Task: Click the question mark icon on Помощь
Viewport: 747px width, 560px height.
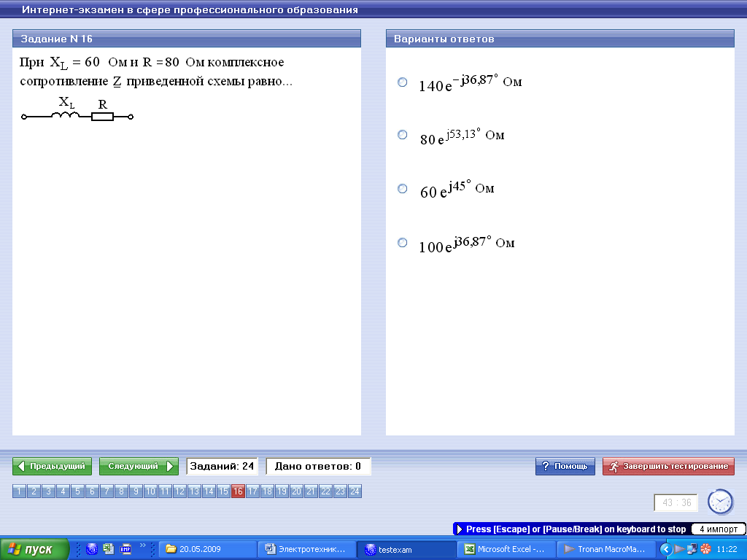Action: point(546,466)
